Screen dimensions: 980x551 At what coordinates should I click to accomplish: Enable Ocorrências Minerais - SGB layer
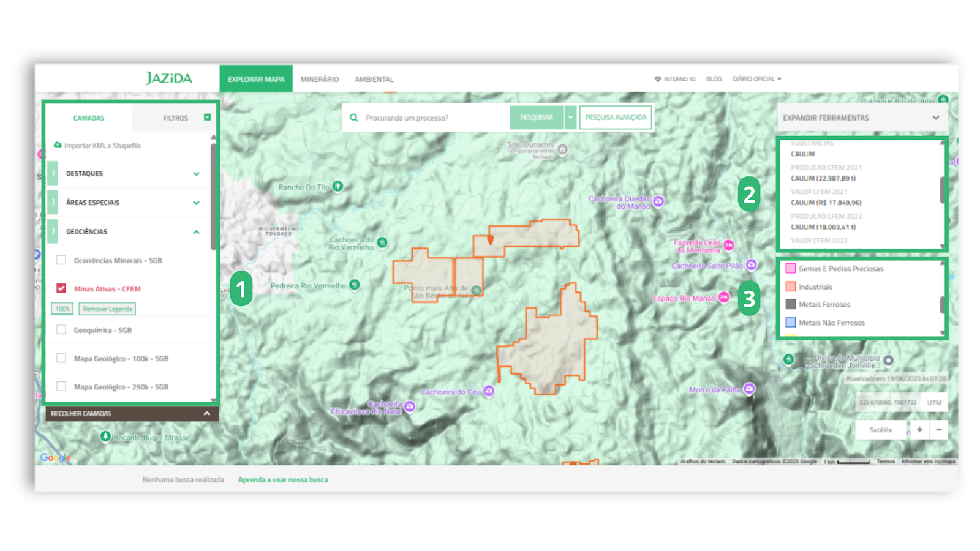pyautogui.click(x=61, y=260)
